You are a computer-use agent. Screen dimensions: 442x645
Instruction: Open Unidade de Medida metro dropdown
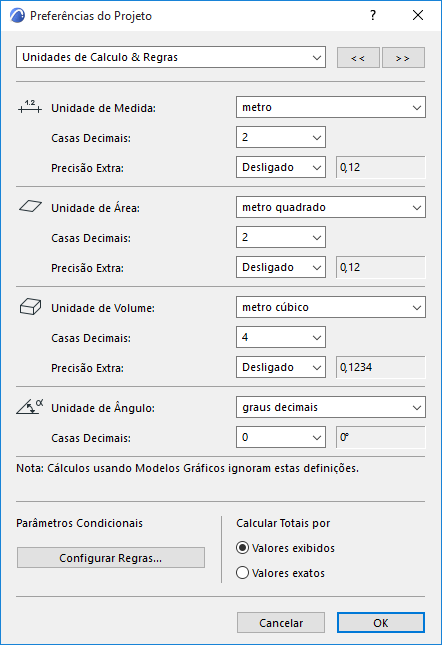pyautogui.click(x=331, y=107)
